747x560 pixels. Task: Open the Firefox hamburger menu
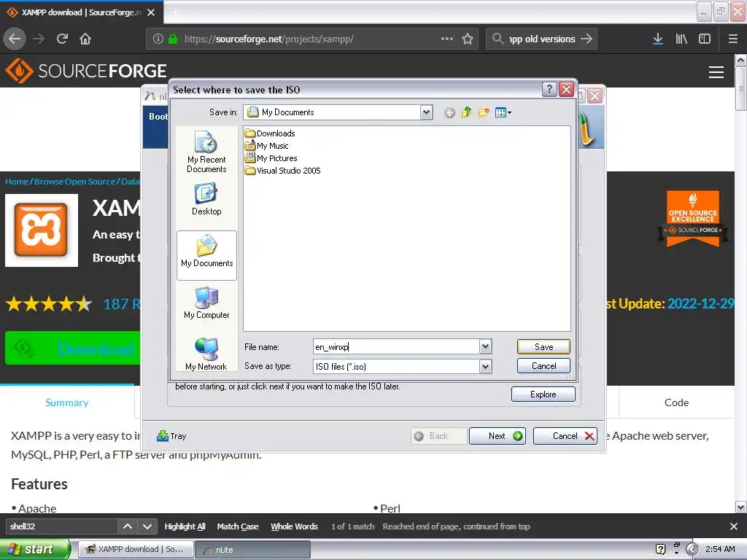click(x=733, y=39)
